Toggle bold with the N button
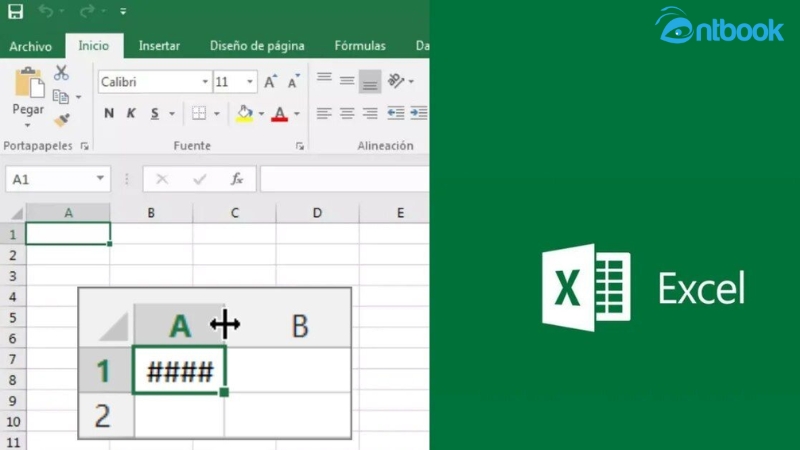Viewport: 800px width, 450px height. click(109, 113)
